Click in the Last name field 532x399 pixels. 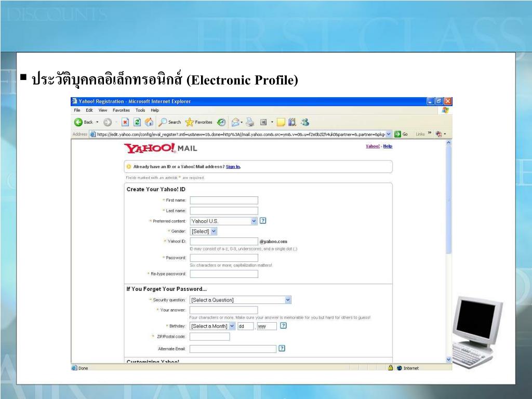point(224,211)
